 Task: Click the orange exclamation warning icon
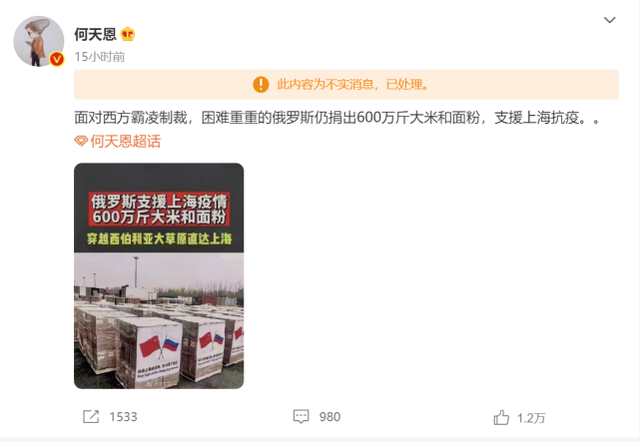pyautogui.click(x=261, y=84)
